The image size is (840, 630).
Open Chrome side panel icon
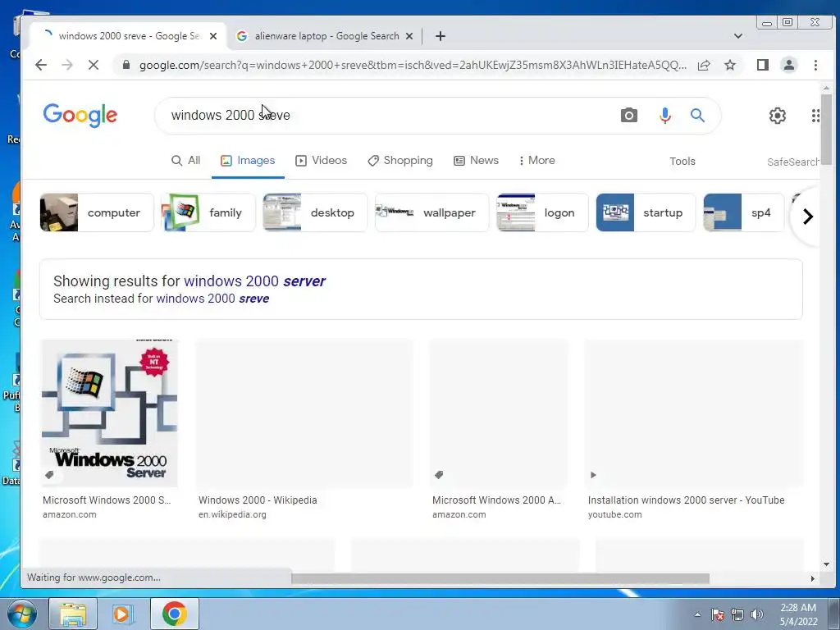762,65
